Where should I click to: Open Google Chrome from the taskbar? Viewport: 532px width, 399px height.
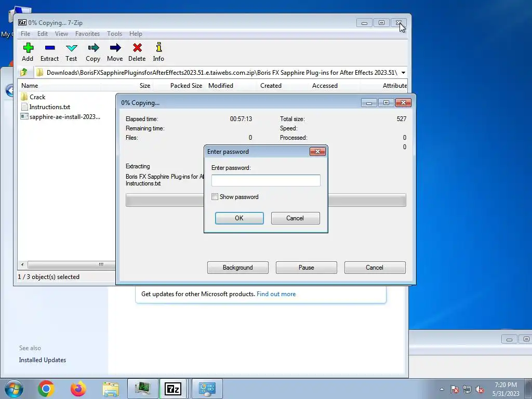pyautogui.click(x=46, y=389)
